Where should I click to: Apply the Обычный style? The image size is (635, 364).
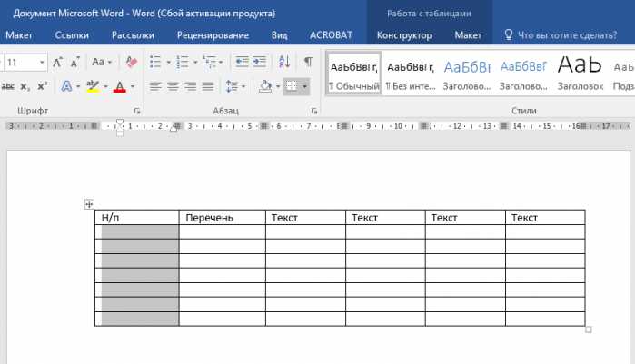[x=354, y=74]
